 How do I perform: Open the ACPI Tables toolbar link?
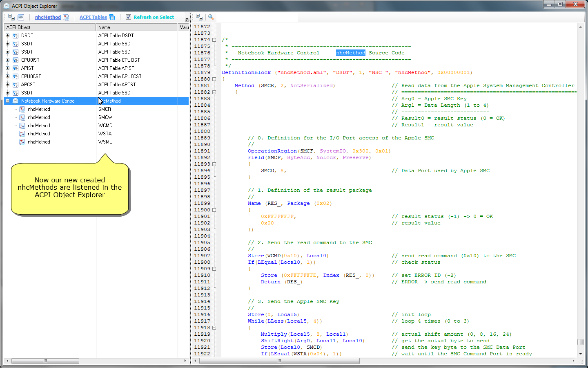point(93,17)
